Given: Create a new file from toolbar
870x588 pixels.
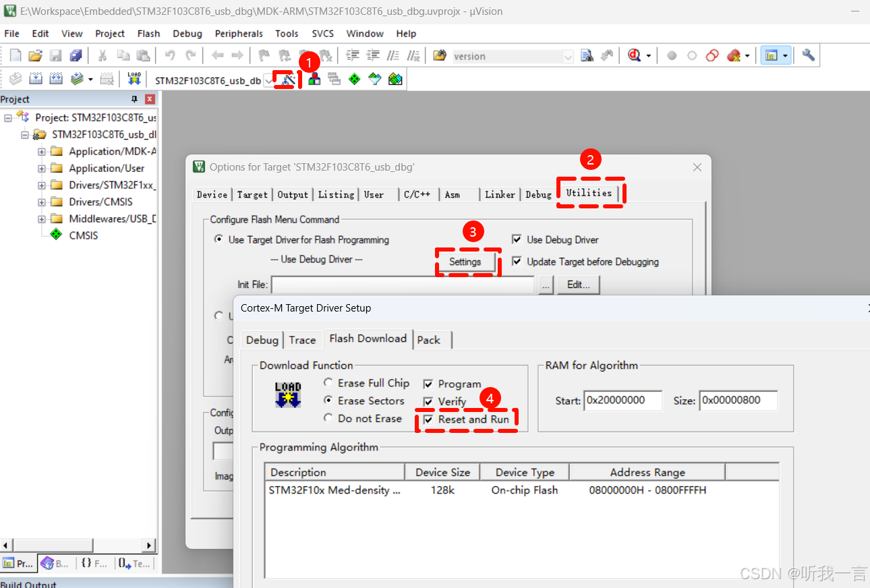Looking at the screenshot, I should point(16,56).
